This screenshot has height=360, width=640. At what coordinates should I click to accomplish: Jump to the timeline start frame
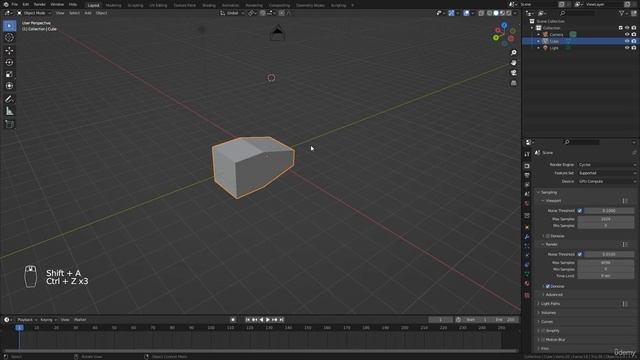248,320
